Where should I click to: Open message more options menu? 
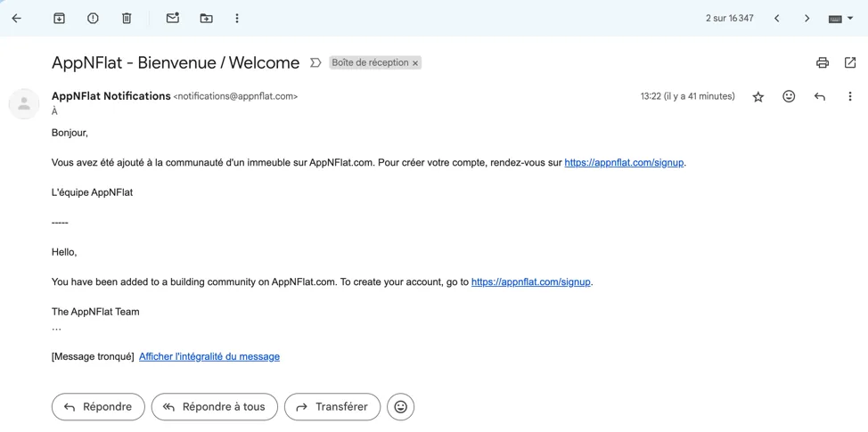tap(850, 96)
